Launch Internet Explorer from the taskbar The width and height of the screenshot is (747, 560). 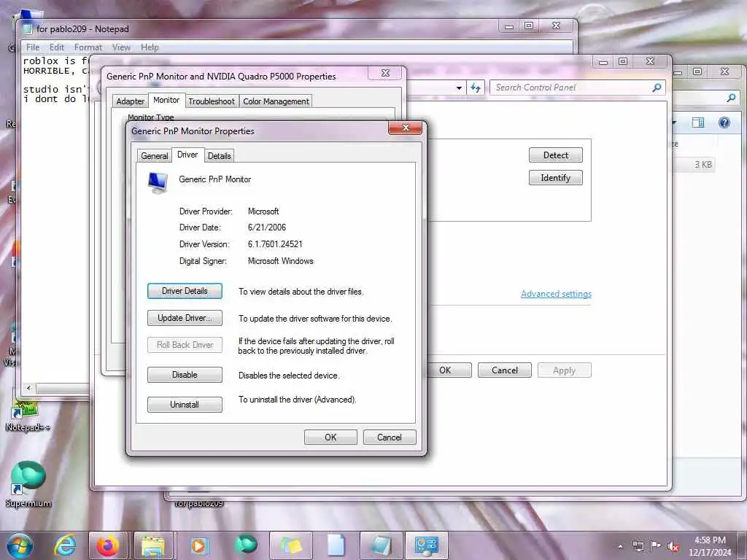65,545
